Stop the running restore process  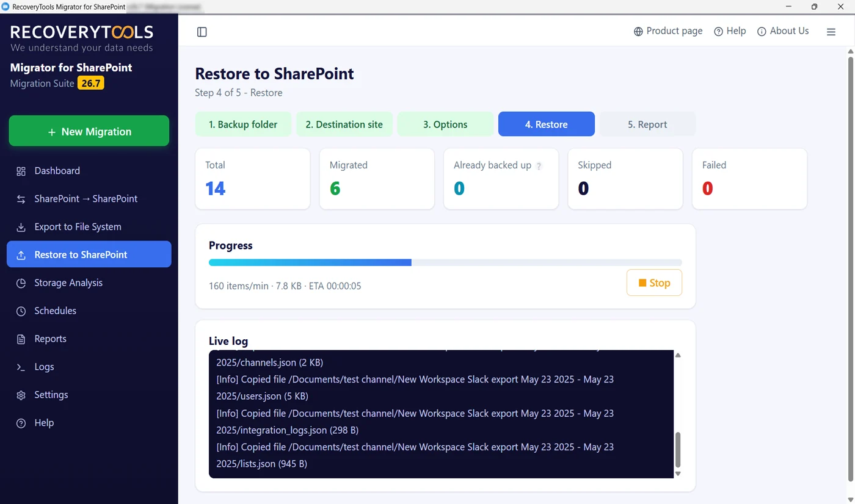pos(654,283)
